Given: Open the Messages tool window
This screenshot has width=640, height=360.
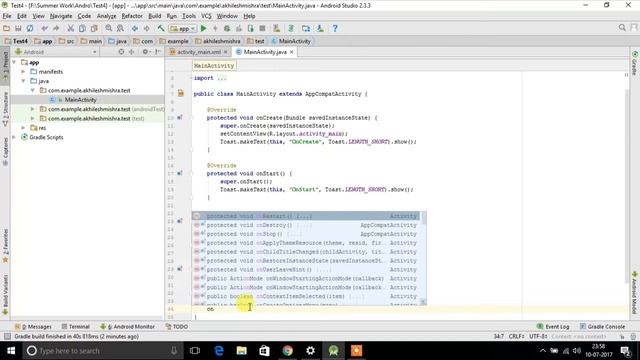Looking at the screenshot, I should 33,327.
